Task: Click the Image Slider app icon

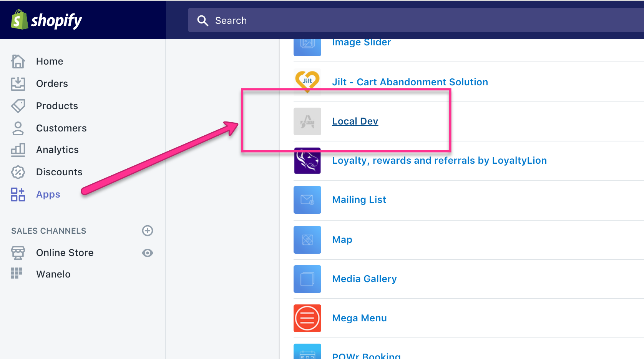Action: [307, 47]
